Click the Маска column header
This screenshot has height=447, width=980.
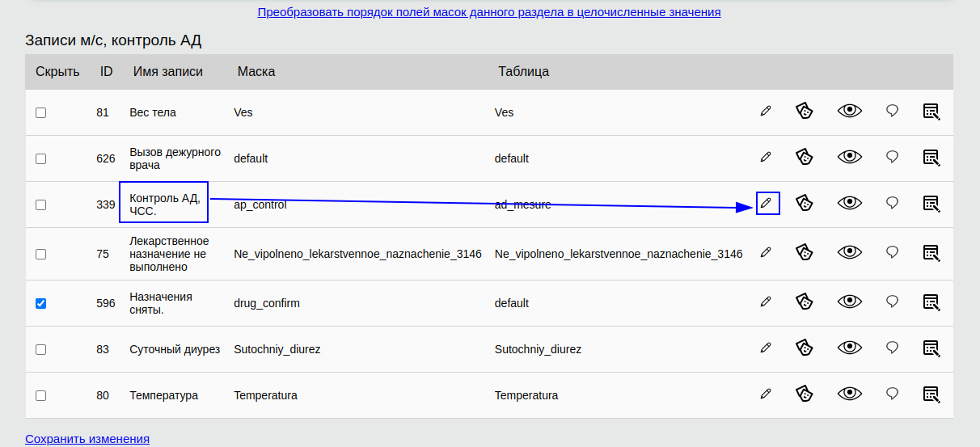256,71
